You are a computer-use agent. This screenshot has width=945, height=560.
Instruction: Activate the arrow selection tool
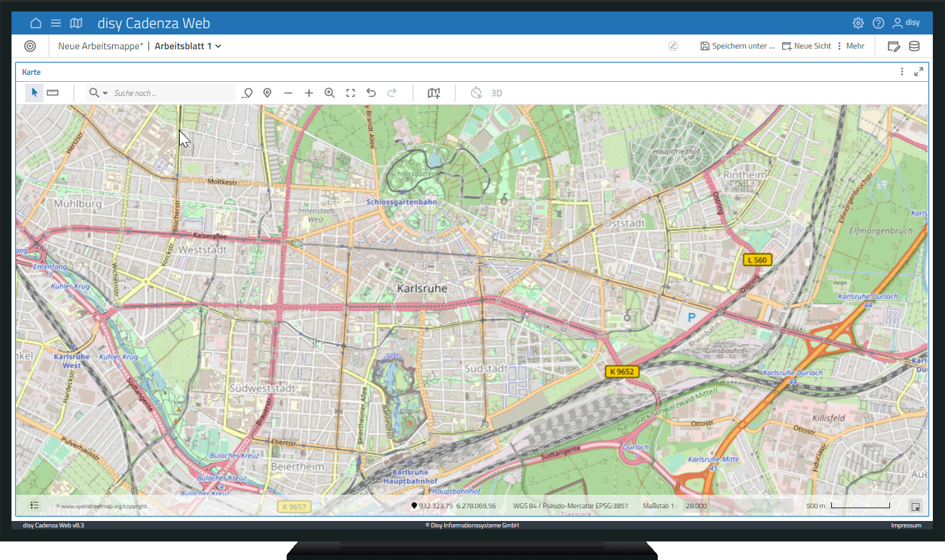tap(35, 93)
